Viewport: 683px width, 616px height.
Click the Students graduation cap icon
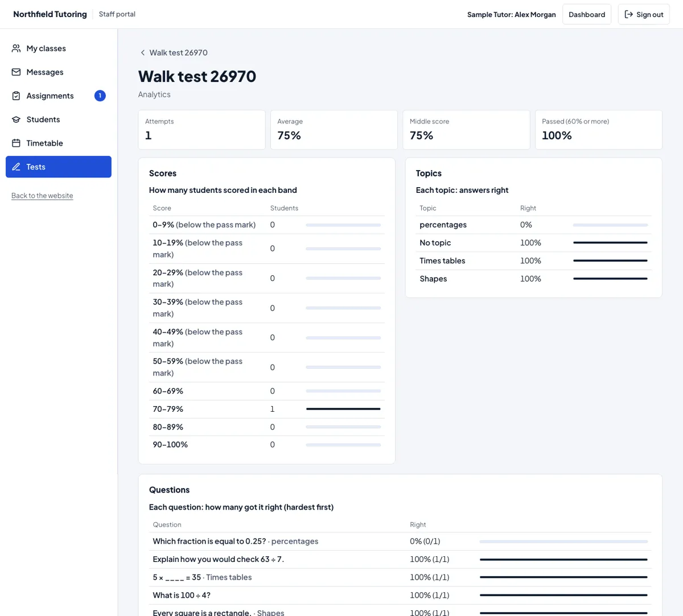16,119
